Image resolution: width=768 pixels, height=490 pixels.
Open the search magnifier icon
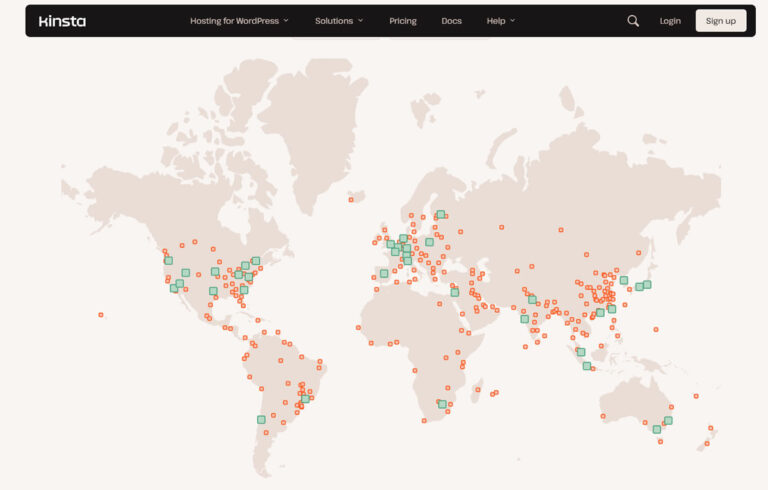tap(633, 21)
